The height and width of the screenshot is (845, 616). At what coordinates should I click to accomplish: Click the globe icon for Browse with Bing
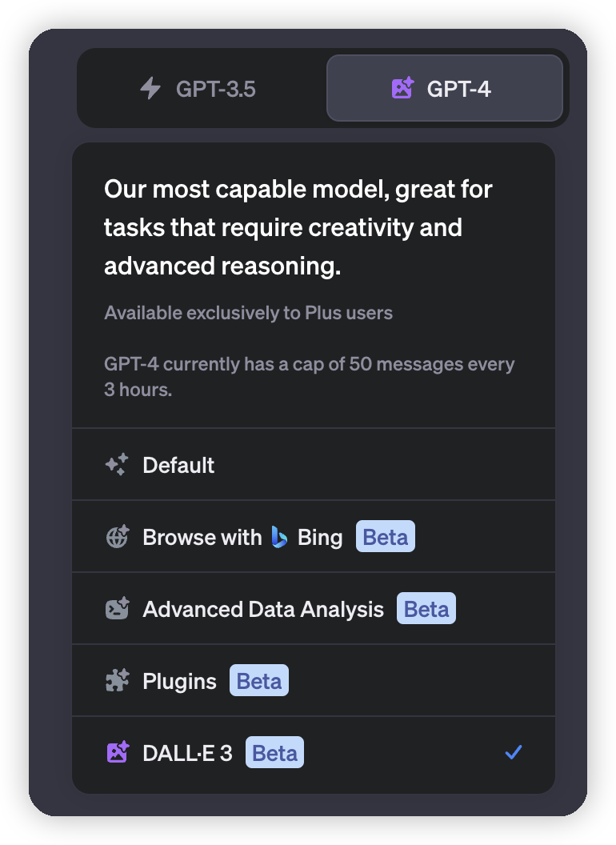pos(117,537)
